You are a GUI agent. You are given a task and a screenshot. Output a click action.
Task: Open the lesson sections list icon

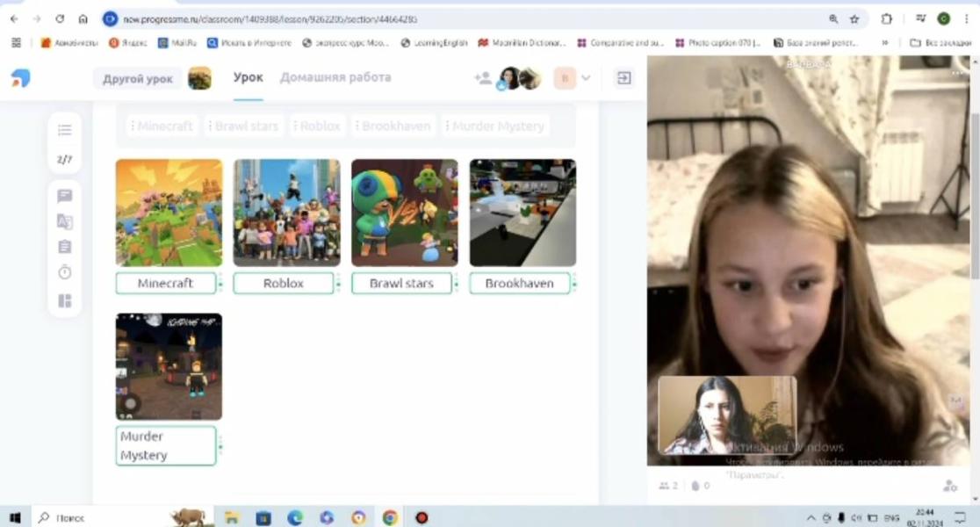(64, 130)
